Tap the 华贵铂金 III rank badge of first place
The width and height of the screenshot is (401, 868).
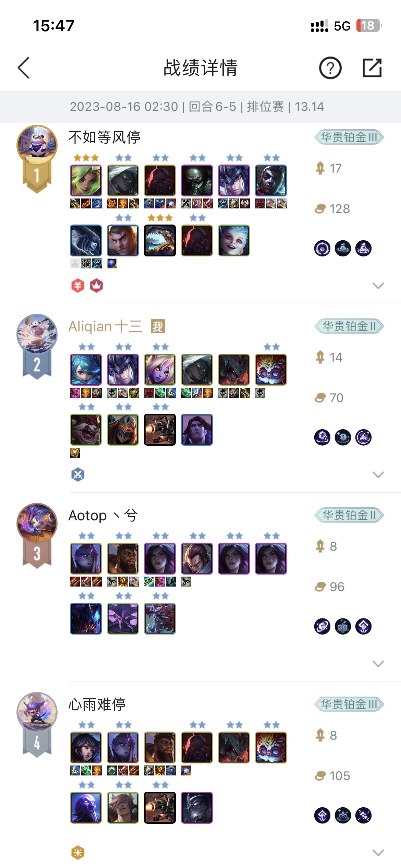coord(349,137)
